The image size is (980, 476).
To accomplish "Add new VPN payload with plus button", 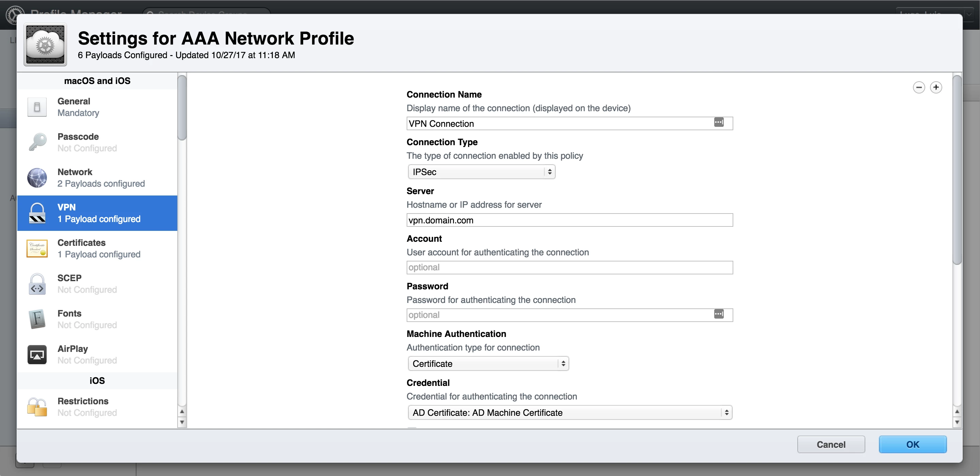I will [935, 87].
